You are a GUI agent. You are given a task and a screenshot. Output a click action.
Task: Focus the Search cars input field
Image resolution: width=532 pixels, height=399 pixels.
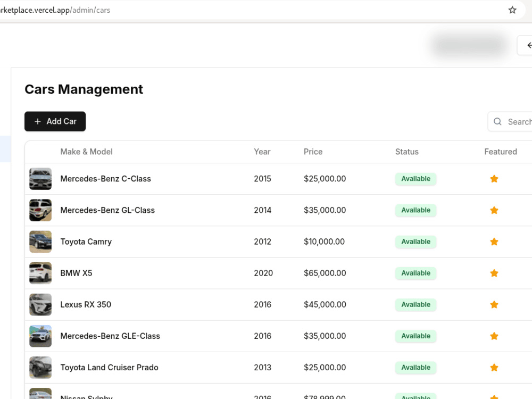[x=510, y=121]
